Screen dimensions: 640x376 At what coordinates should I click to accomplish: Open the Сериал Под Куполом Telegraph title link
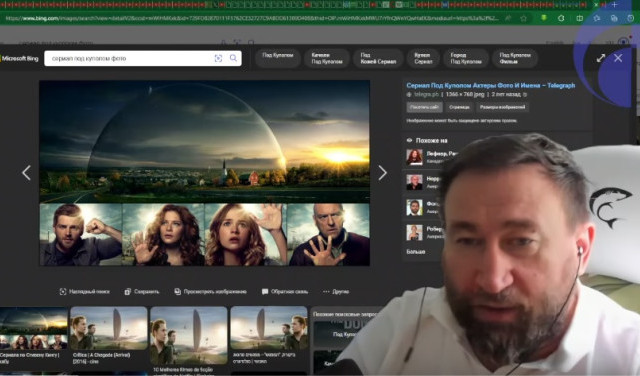point(491,85)
